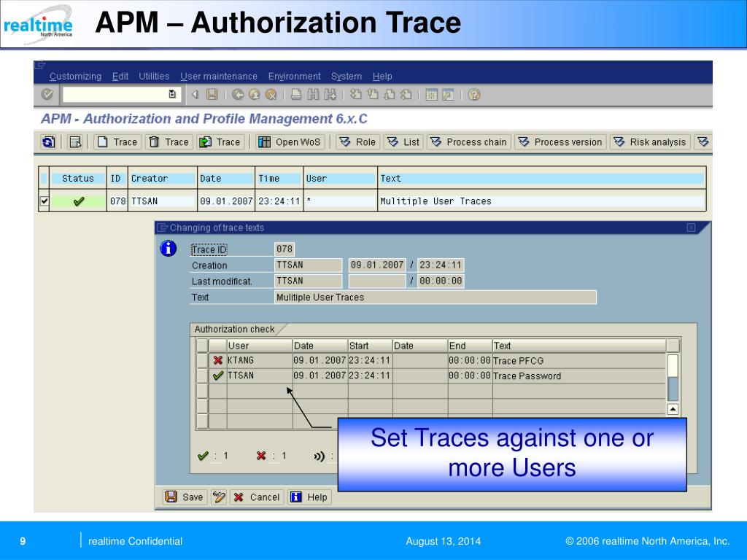747x560 pixels.
Task: Open the Utilities menu
Action: [x=154, y=76]
